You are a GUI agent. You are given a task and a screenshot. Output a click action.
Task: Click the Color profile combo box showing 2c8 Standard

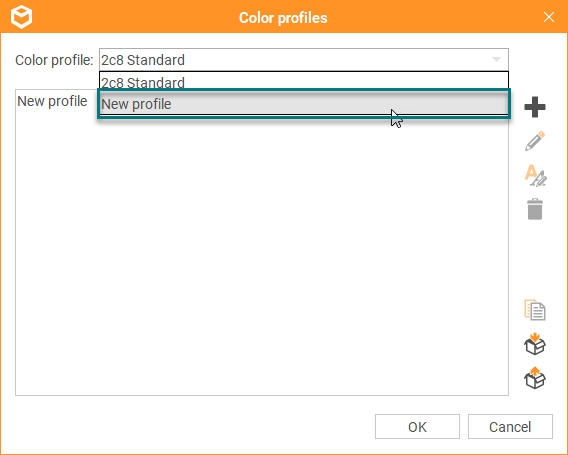click(x=304, y=60)
